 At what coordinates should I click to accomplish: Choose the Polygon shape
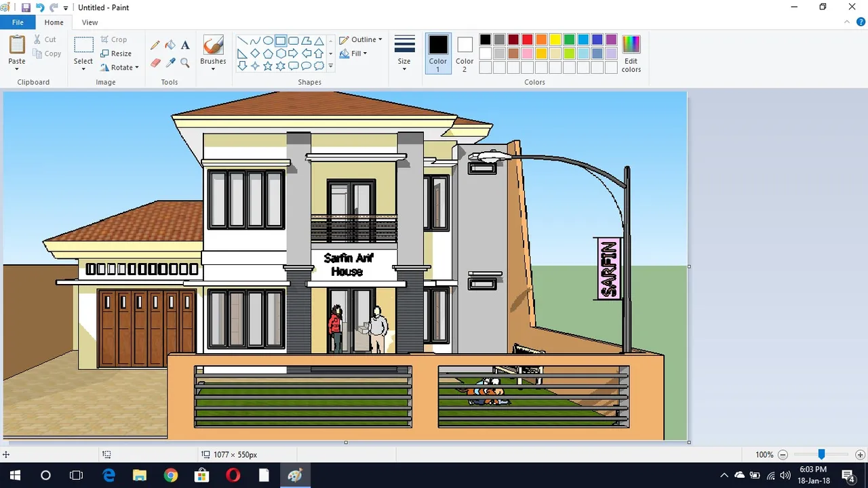[x=307, y=41]
